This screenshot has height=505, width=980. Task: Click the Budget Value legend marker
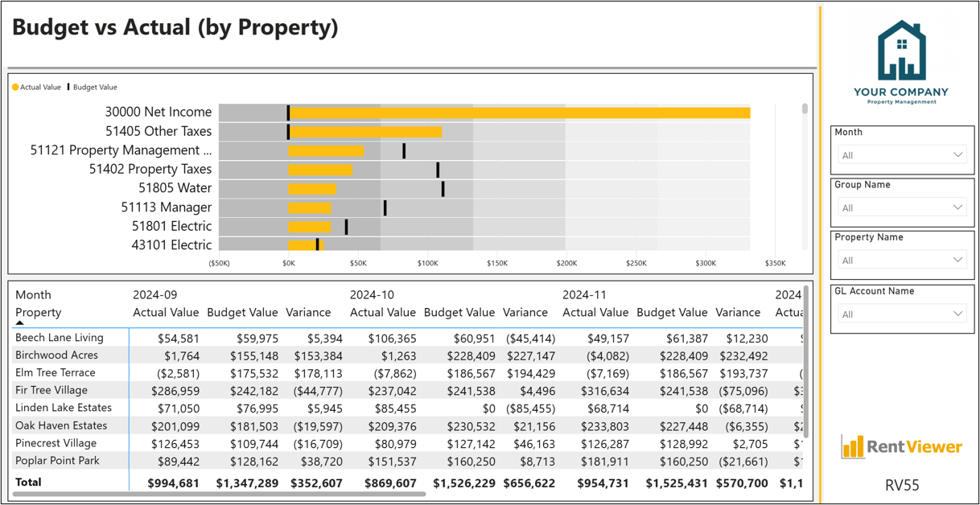[68, 87]
